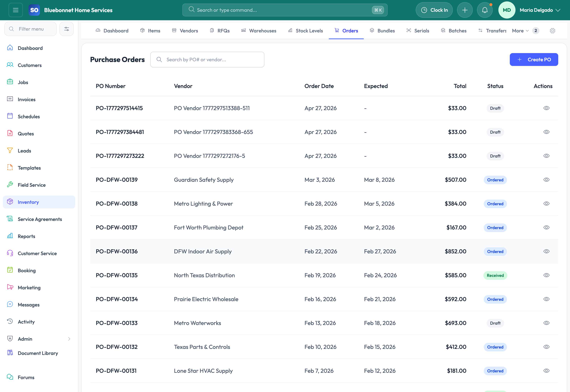Open the notifications bell
Screen dimensions: 570x392
(x=484, y=10)
